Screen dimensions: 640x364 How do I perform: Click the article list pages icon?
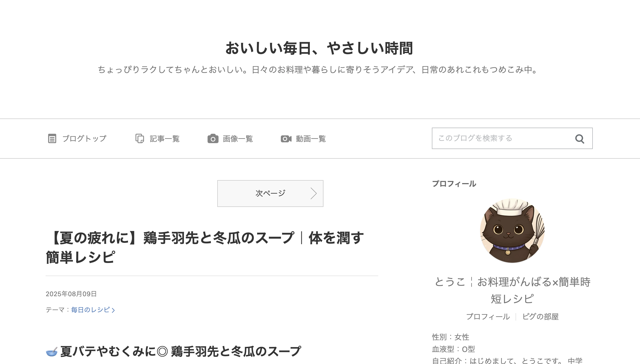tap(140, 139)
